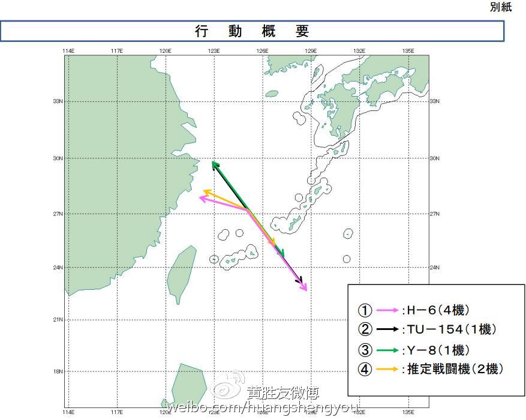
Task: Click the 行動概要 title header
Action: pyautogui.click(x=252, y=31)
